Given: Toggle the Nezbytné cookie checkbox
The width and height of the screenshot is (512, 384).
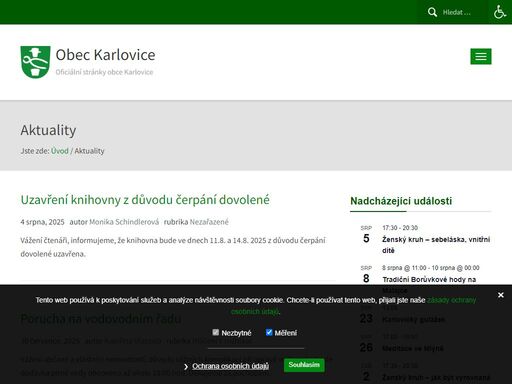Looking at the screenshot, I should coord(216,332).
